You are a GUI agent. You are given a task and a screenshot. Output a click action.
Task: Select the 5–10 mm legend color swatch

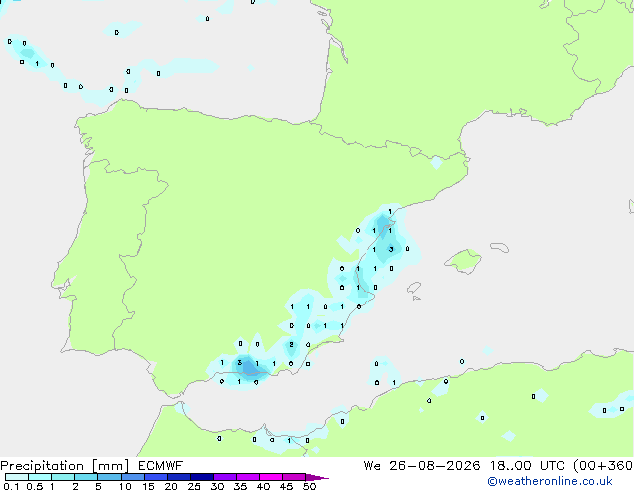click(x=109, y=477)
